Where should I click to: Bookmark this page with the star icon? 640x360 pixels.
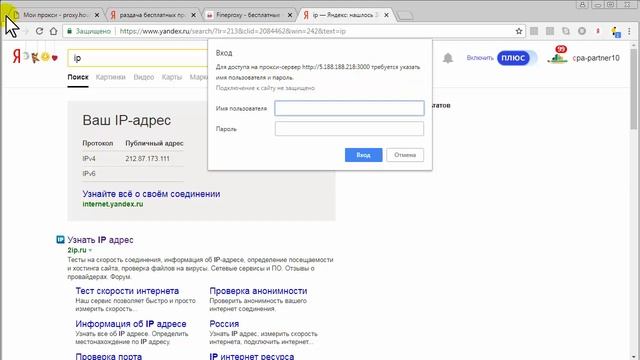pyautogui.click(x=519, y=31)
